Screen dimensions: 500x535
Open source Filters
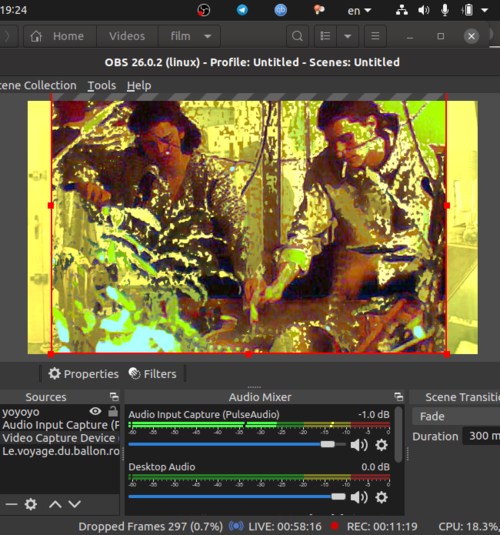coord(153,374)
